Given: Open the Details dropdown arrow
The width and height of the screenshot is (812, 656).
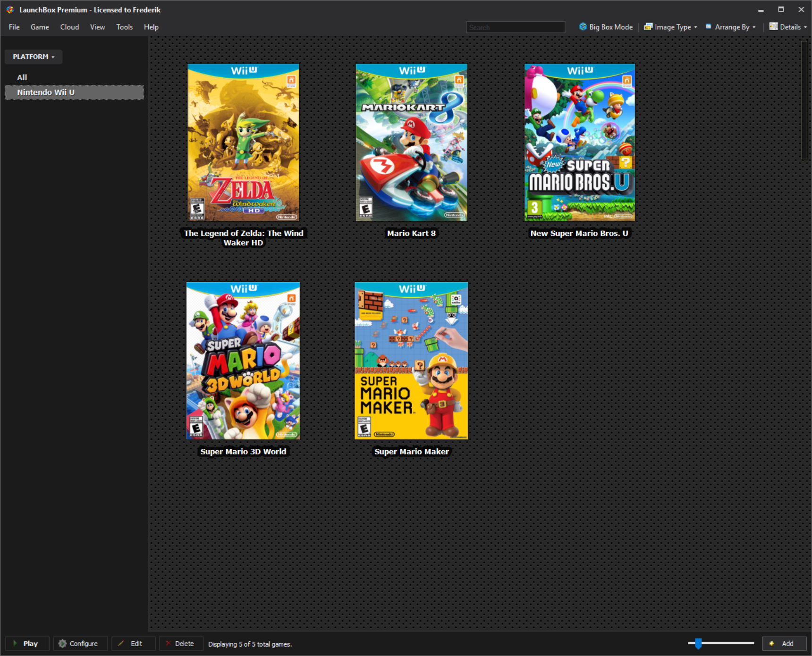Looking at the screenshot, I should (805, 27).
